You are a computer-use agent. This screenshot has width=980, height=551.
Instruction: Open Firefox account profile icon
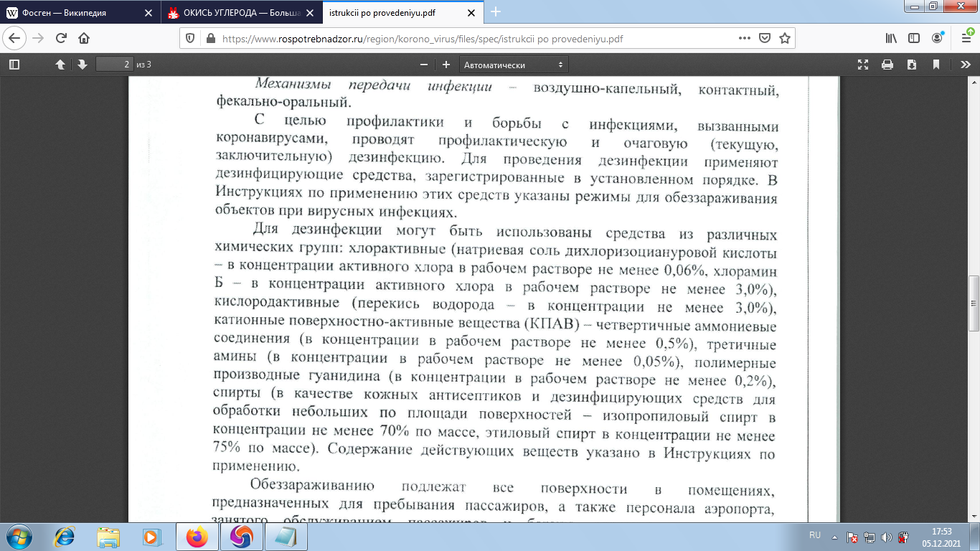tap(936, 37)
